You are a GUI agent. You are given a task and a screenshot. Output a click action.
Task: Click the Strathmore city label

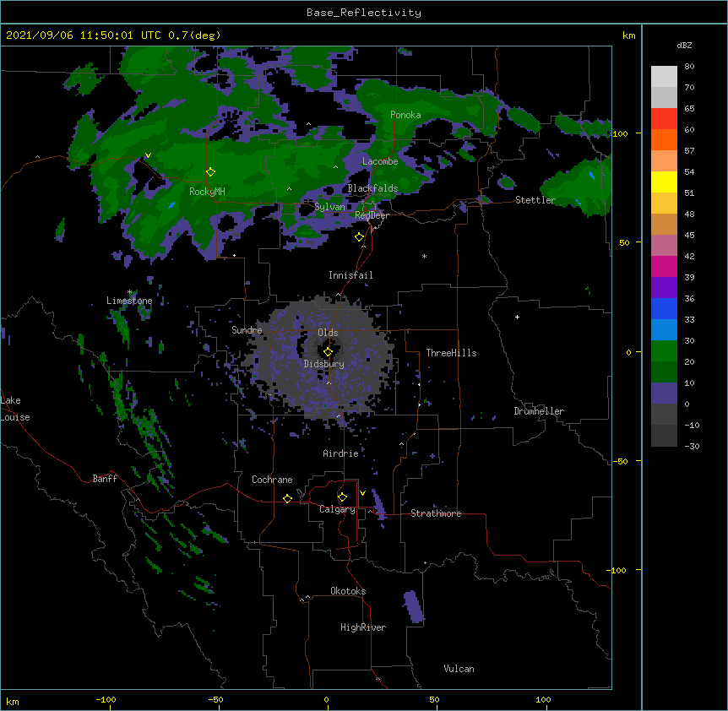pyautogui.click(x=436, y=513)
